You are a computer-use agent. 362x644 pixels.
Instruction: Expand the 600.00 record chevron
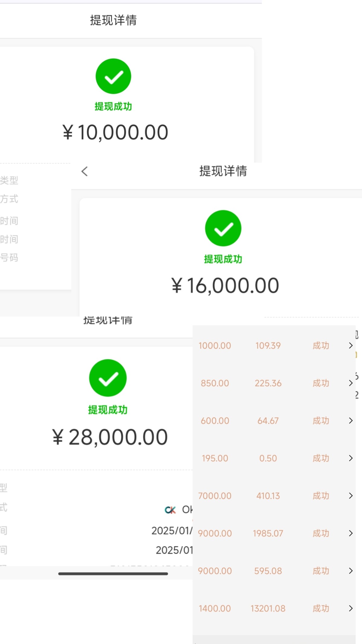351,421
